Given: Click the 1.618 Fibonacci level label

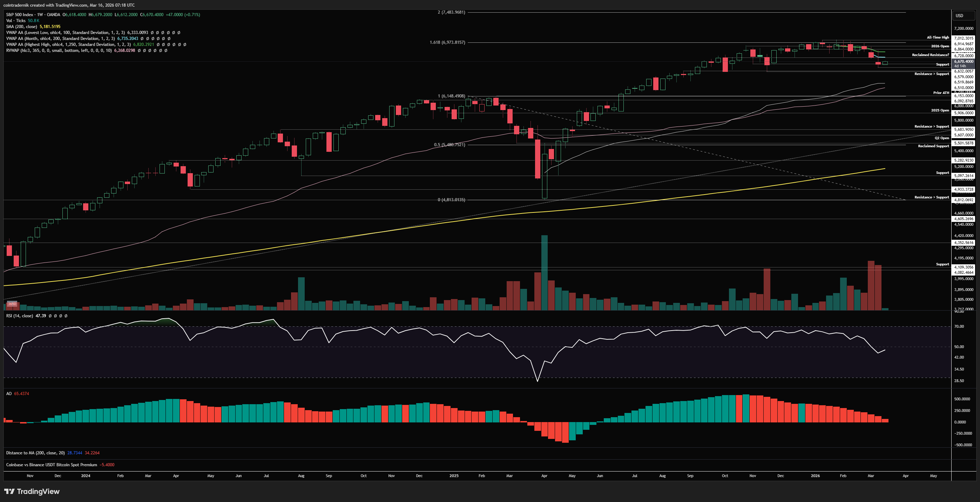Looking at the screenshot, I should coord(447,42).
